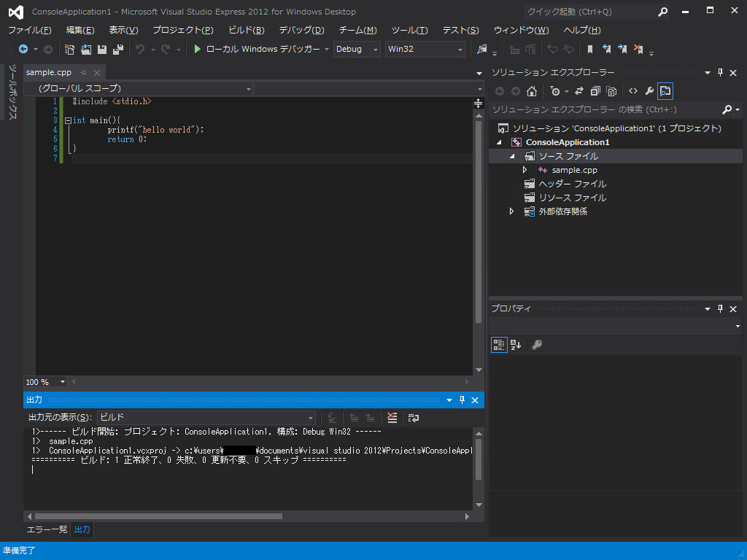Click the Save All toolbar icon
This screenshot has height=560, width=747.
pyautogui.click(x=117, y=49)
